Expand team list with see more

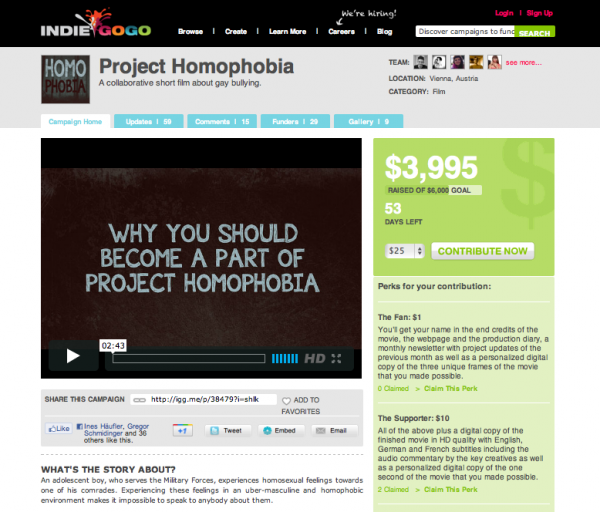click(523, 62)
